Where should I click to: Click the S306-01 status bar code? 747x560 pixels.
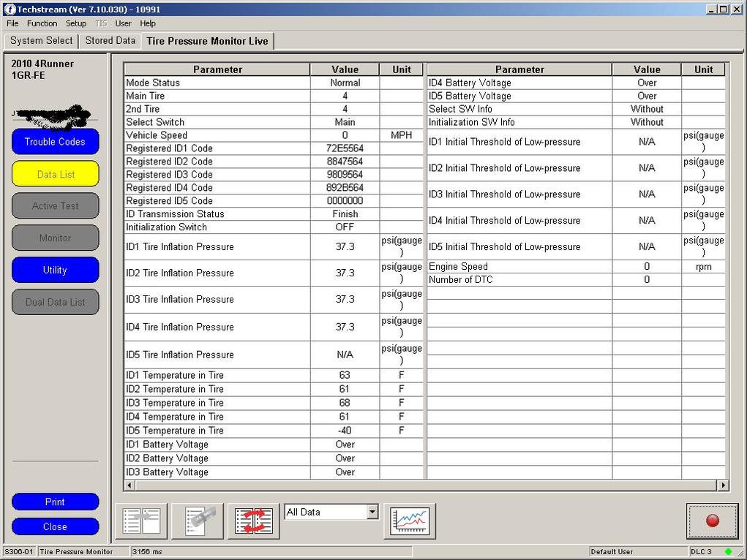pos(18,551)
